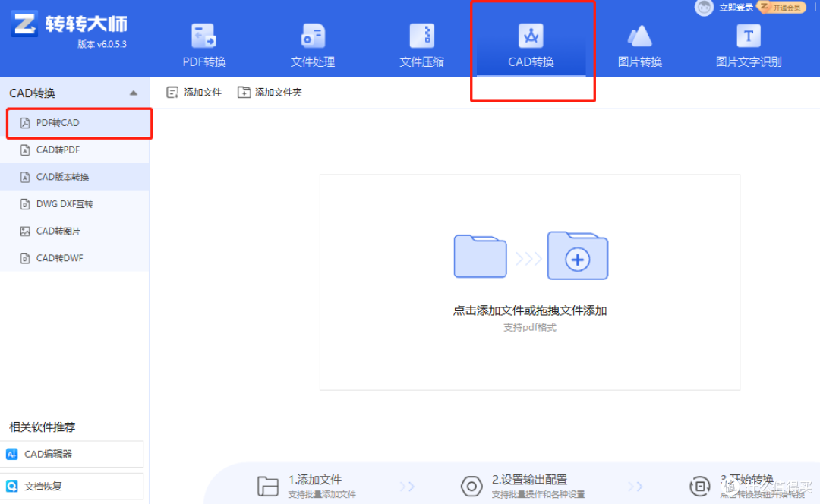Viewport: 820px width, 504px height.
Task: Click the 文件处理 document icon
Action: coord(313,36)
